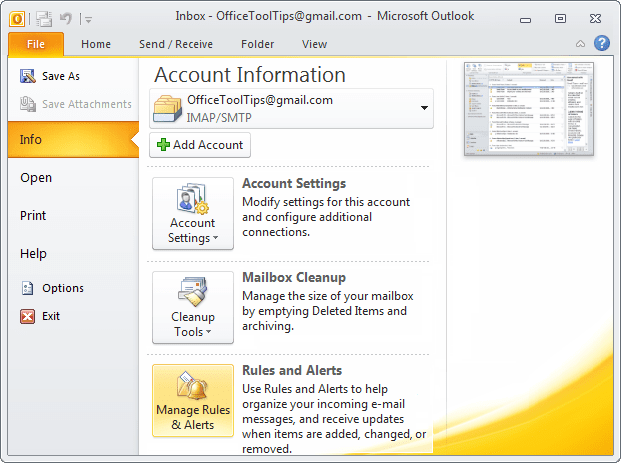Click the Inbox preview thumbnail
Viewport: 621px width, 463px height.
coord(529,109)
